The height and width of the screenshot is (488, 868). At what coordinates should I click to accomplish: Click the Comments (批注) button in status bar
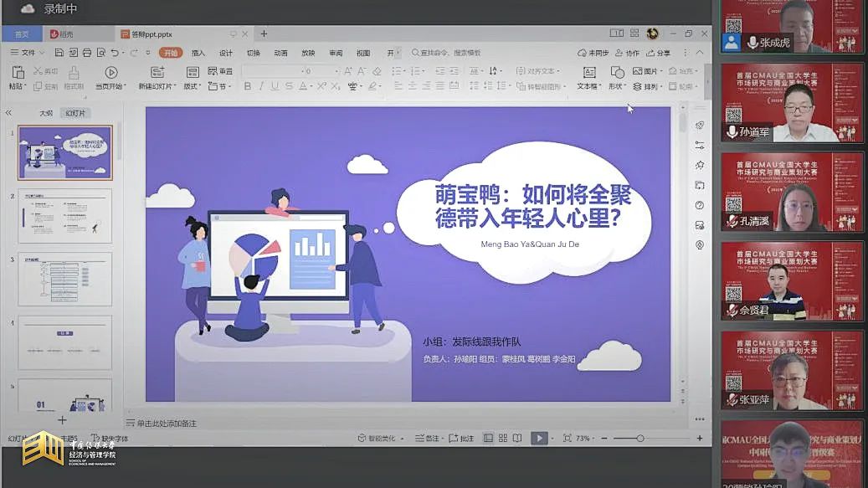point(461,439)
